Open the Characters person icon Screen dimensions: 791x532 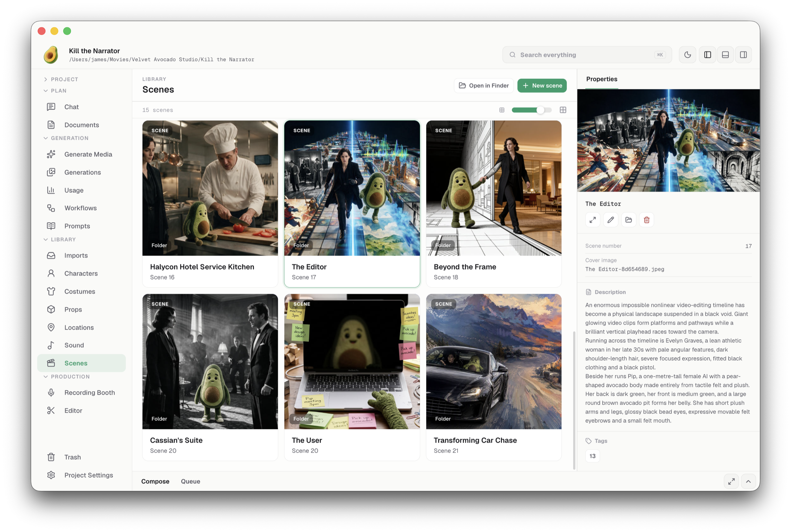point(51,274)
